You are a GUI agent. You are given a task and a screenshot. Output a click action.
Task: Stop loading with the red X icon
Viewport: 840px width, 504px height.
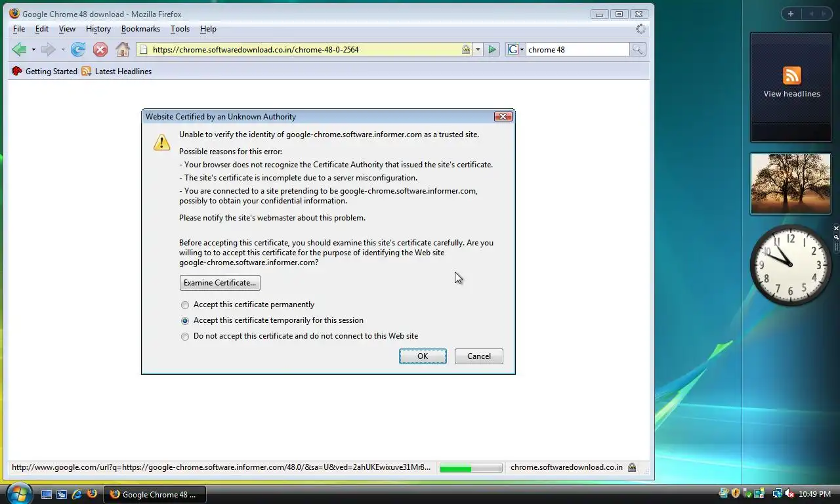[x=100, y=49]
